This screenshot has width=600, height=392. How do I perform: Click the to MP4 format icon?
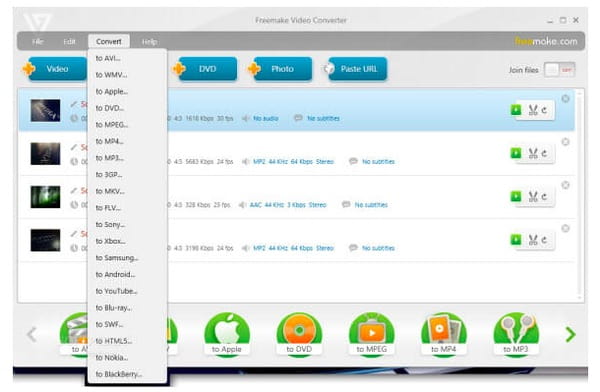pyautogui.click(x=444, y=335)
